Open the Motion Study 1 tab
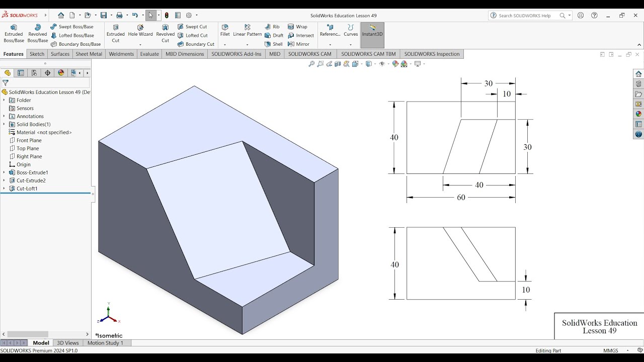Viewport: 644px width, 362px height. (105, 343)
